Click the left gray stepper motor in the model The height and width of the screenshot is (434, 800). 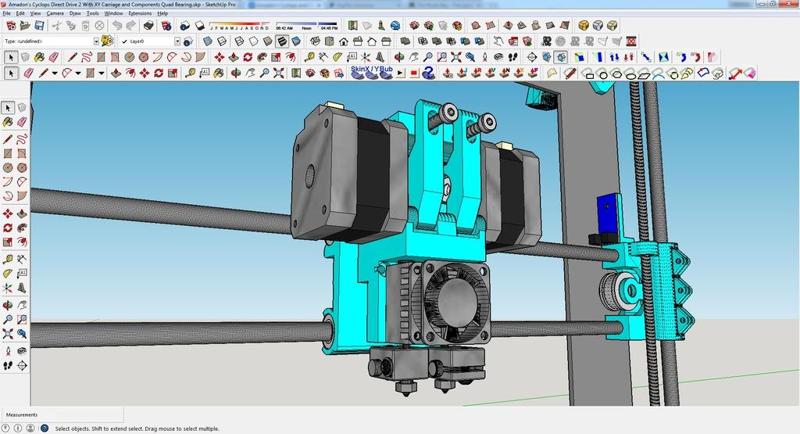point(349,173)
